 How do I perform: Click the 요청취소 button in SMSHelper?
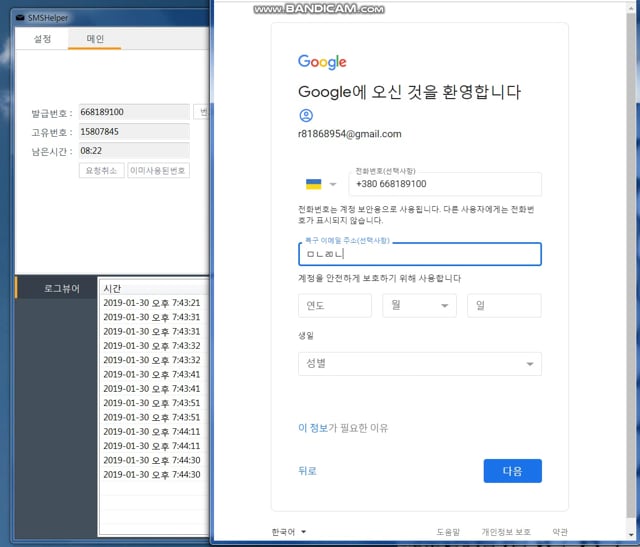coord(101,170)
